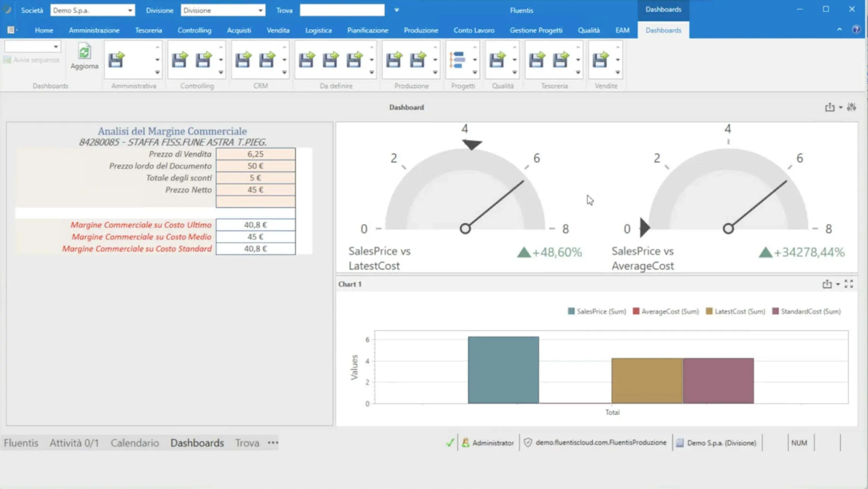This screenshot has height=489, width=868.
Task: Switch to the Logistica ribbon tab
Action: (318, 30)
